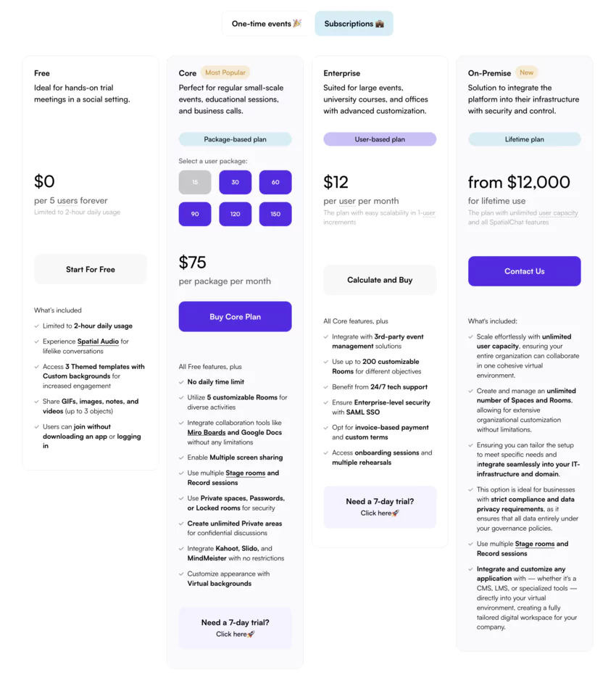Click the Lifetime plan badge
616x683 pixels.
(524, 138)
